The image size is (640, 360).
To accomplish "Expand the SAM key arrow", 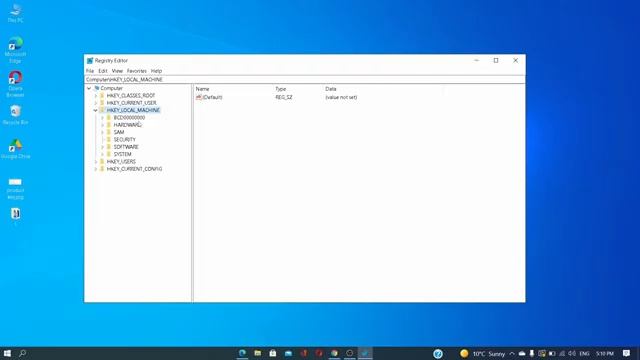I will click(102, 132).
